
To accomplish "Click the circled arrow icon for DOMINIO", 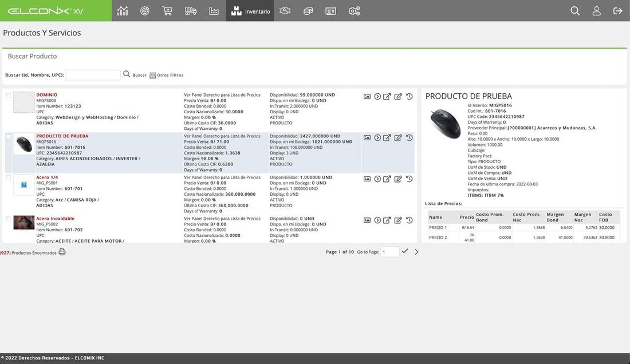I will click(x=377, y=96).
